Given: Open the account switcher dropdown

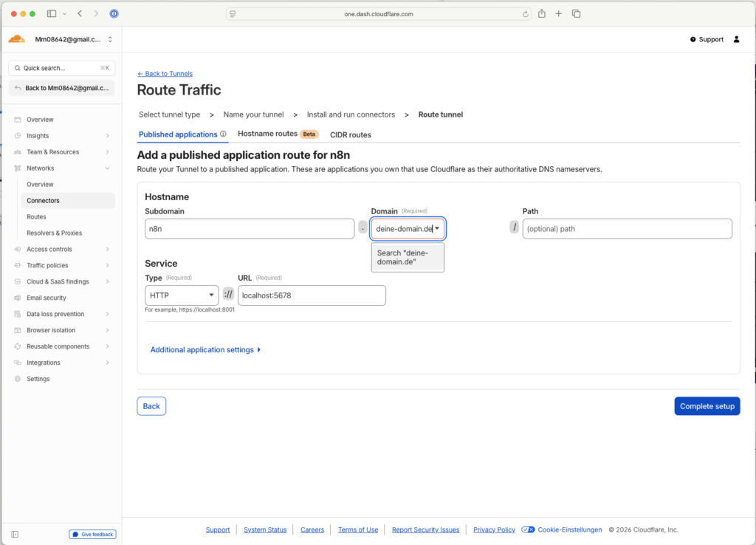Looking at the screenshot, I should pyautogui.click(x=110, y=39).
